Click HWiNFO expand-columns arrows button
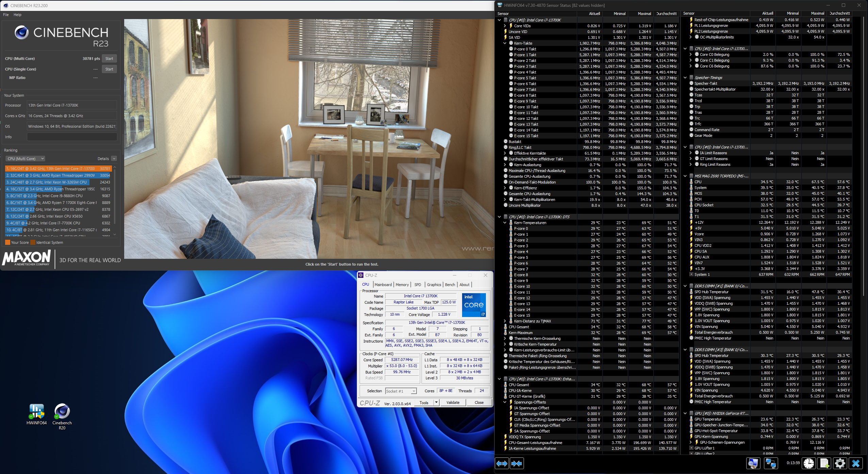 click(x=502, y=463)
